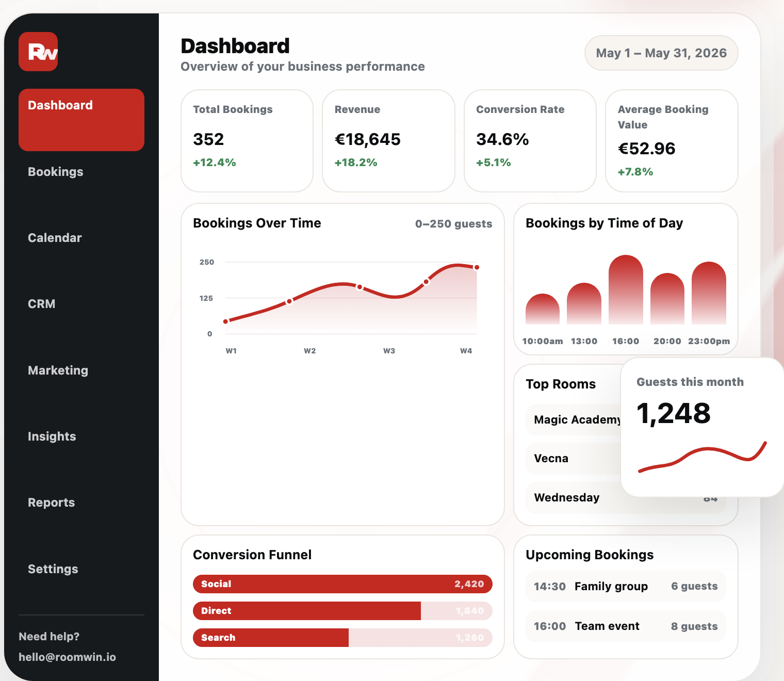Click the Roomwin logo icon
This screenshot has height=681, width=784.
click(38, 52)
